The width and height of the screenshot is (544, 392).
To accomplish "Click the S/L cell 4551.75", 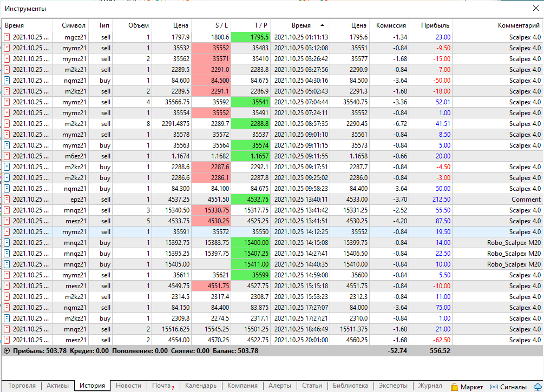I will pyautogui.click(x=211, y=286).
